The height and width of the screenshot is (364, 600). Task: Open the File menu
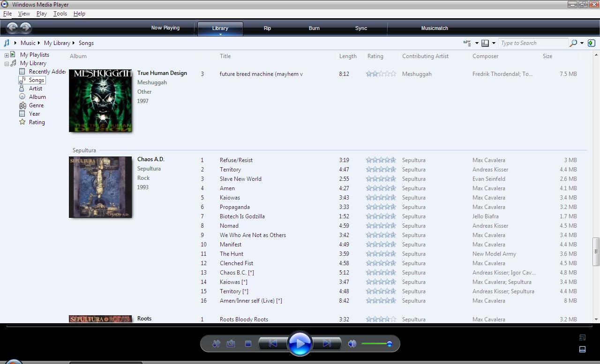[7, 14]
